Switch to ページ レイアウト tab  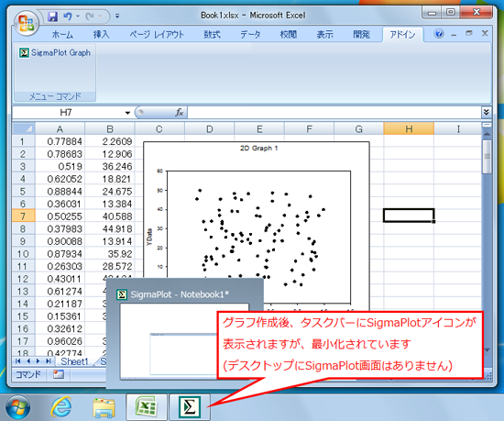pos(157,34)
